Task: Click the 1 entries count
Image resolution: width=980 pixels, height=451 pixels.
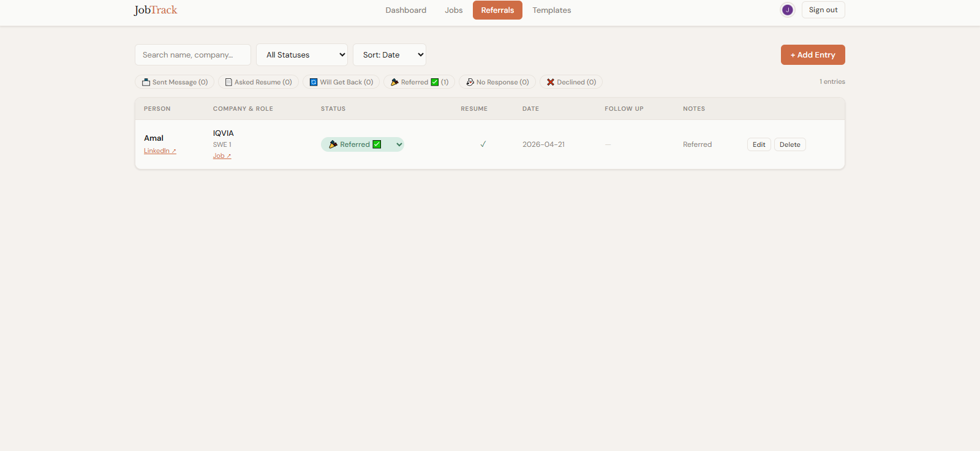Action: pos(832,81)
